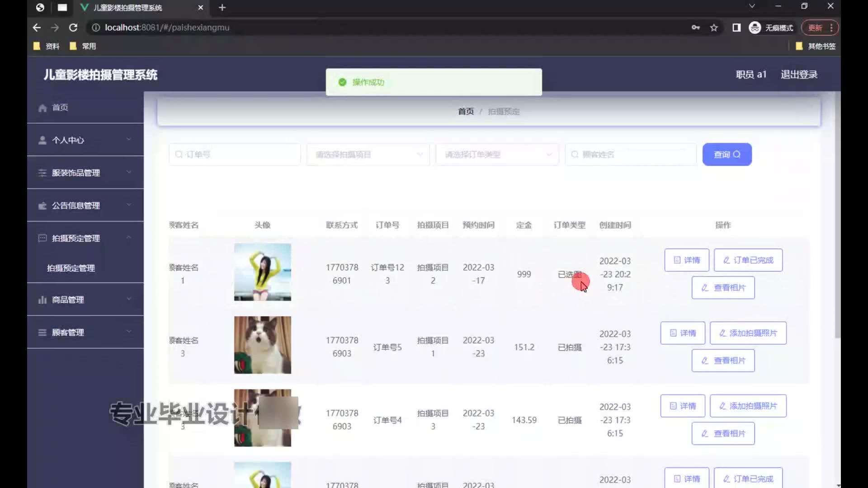The image size is (868, 488).
Task: Open 资料 bookmark folder
Action: (x=47, y=46)
